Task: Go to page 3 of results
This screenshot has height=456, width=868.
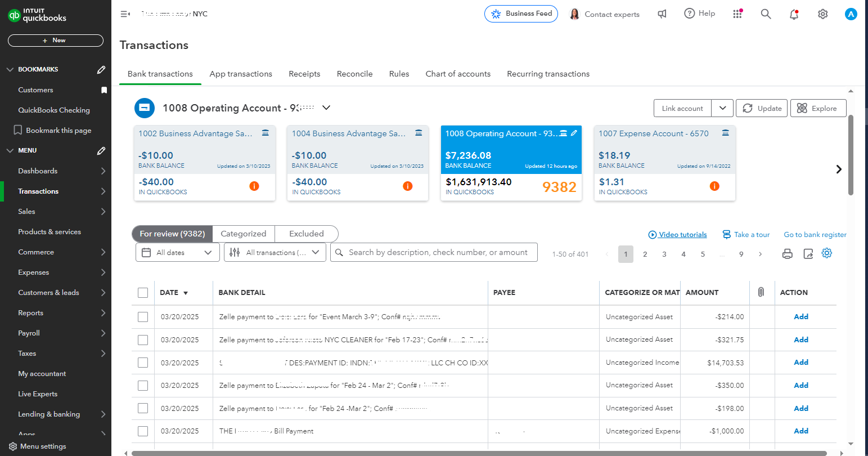Action: (x=664, y=254)
